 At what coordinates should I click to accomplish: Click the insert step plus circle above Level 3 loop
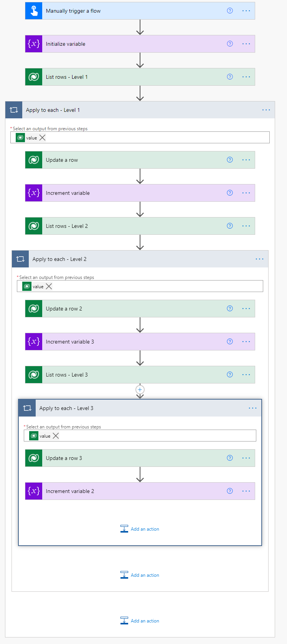(140, 390)
